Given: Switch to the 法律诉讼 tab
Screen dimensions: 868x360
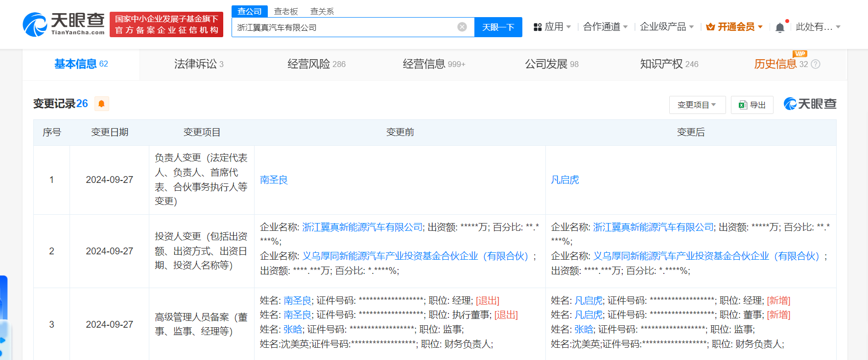Looking at the screenshot, I should [x=199, y=64].
